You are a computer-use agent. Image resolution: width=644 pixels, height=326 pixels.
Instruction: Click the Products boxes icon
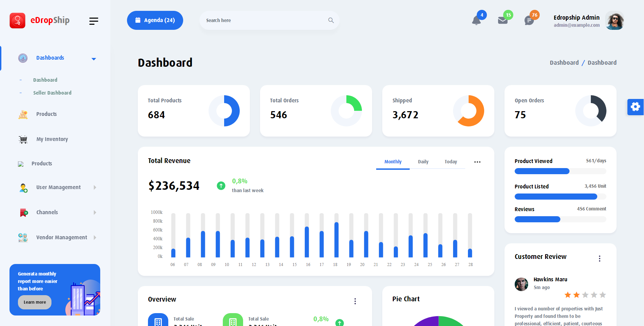[x=23, y=114]
